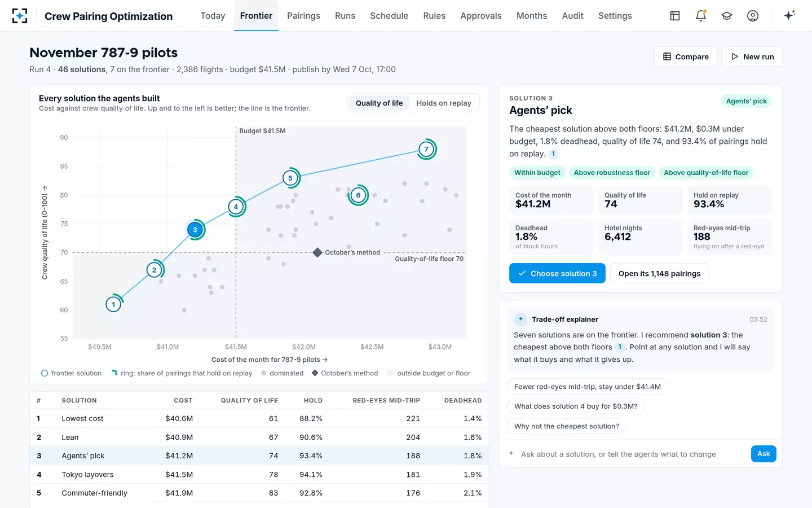Open the Pairings tab
The height and width of the screenshot is (508, 812).
coord(303,16)
